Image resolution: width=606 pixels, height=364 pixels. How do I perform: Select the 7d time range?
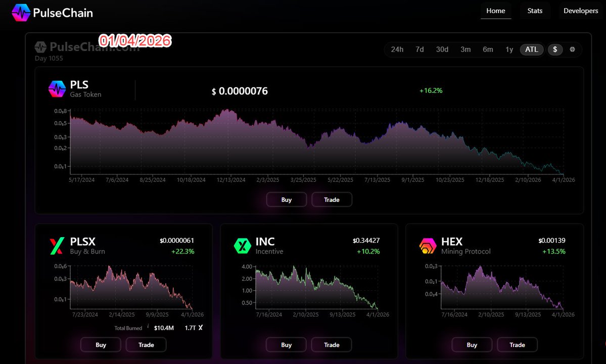419,49
